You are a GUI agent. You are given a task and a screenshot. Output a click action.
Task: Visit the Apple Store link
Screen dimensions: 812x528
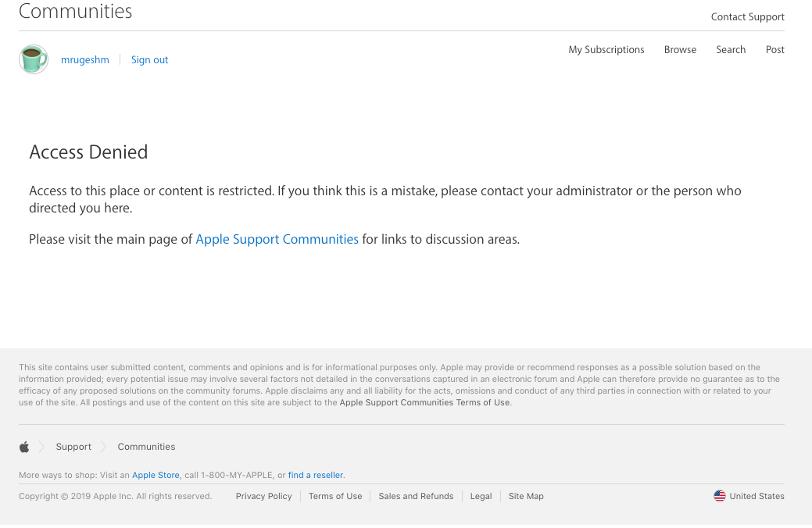click(x=156, y=475)
